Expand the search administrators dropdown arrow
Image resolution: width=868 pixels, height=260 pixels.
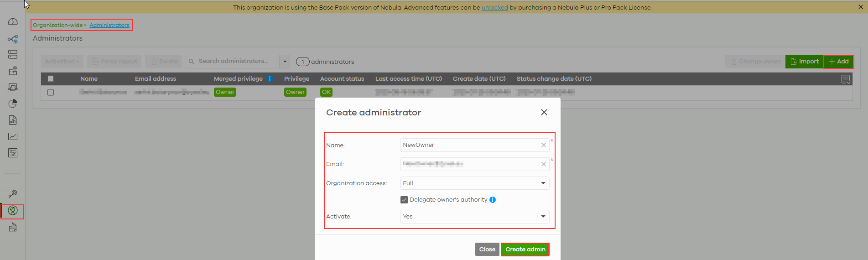(285, 62)
